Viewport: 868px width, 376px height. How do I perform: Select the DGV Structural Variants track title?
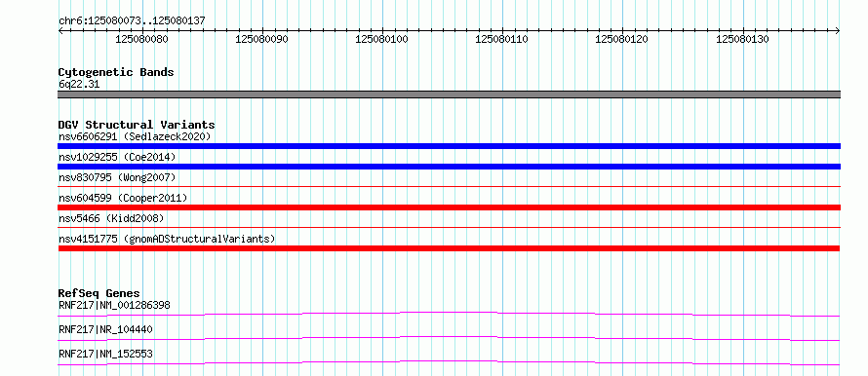(137, 125)
